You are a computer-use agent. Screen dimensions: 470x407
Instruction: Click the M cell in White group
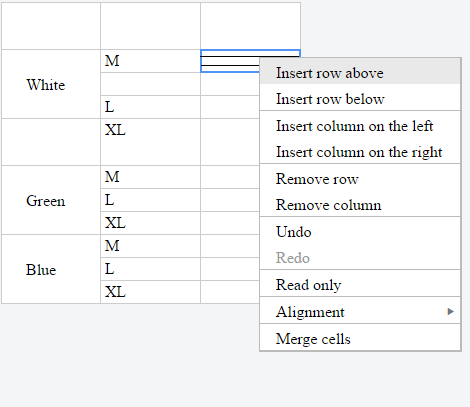point(150,61)
